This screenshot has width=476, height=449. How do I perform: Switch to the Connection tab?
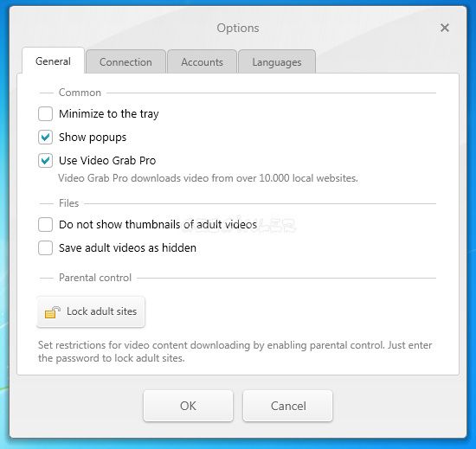click(x=125, y=62)
